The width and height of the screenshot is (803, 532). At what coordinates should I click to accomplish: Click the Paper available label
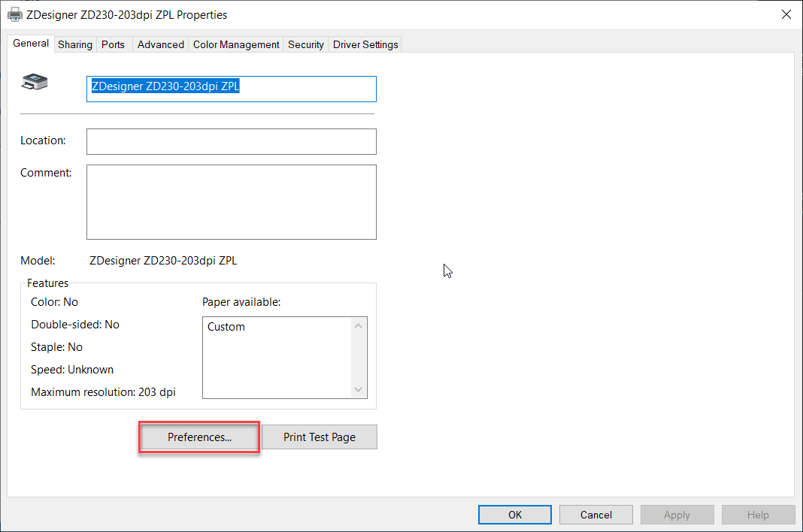pyautogui.click(x=241, y=302)
